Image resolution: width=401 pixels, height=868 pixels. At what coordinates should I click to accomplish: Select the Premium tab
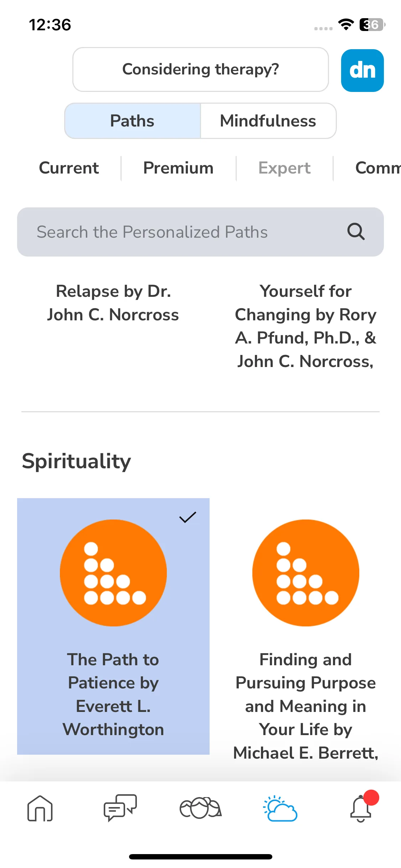coord(178,168)
